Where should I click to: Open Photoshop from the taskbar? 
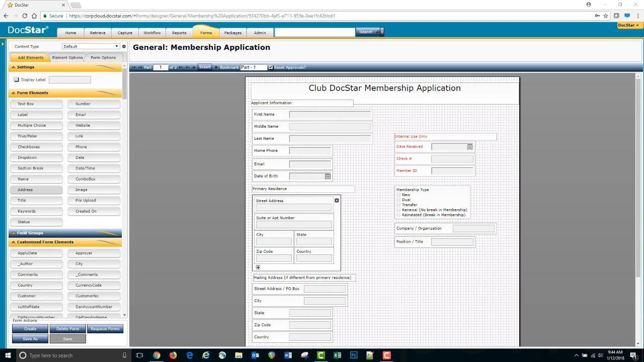354,355
